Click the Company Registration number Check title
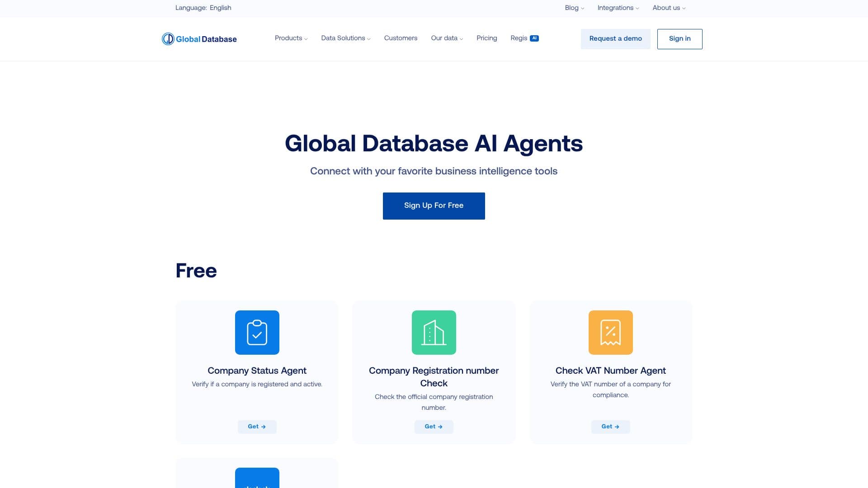This screenshot has width=868, height=488. coord(434,377)
